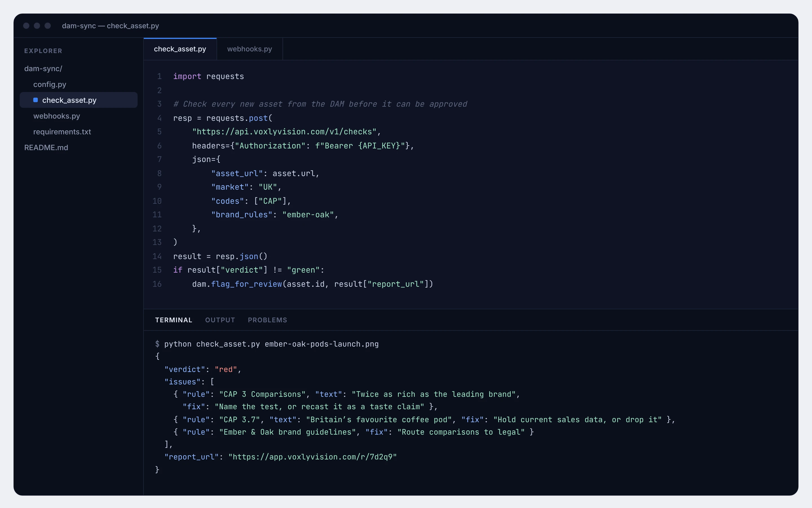The width and height of the screenshot is (812, 508).
Task: Click the "CAP 3.7" rule output line
Action: pos(424,420)
